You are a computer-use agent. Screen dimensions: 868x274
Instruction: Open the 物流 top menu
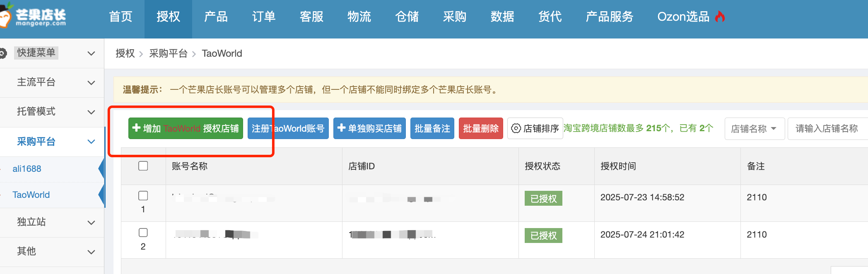click(359, 17)
